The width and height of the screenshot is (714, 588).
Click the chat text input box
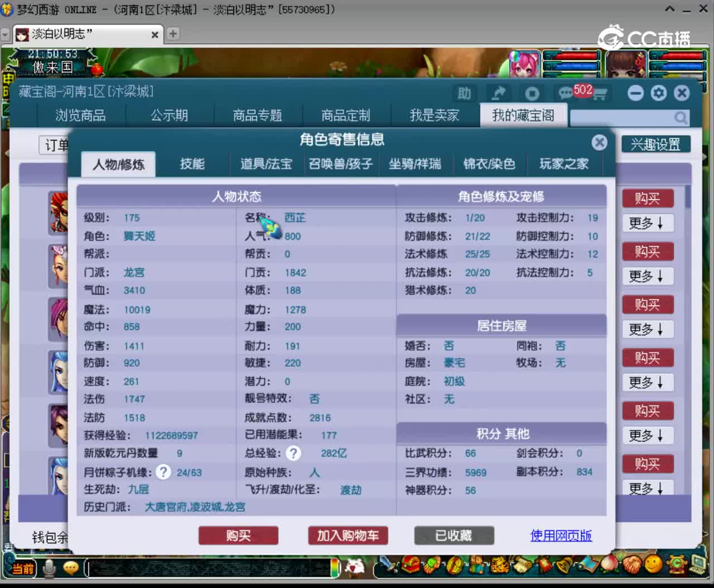tap(208, 568)
